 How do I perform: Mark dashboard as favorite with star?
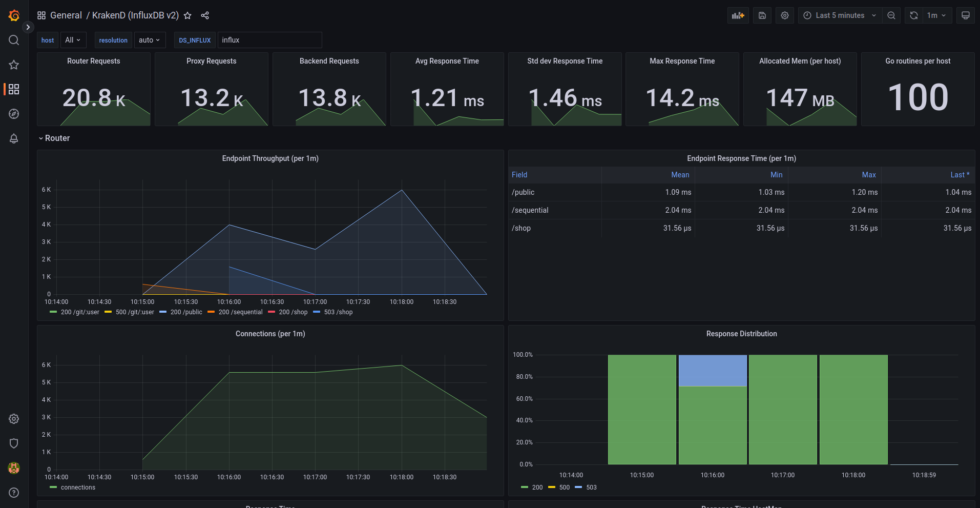click(x=187, y=15)
